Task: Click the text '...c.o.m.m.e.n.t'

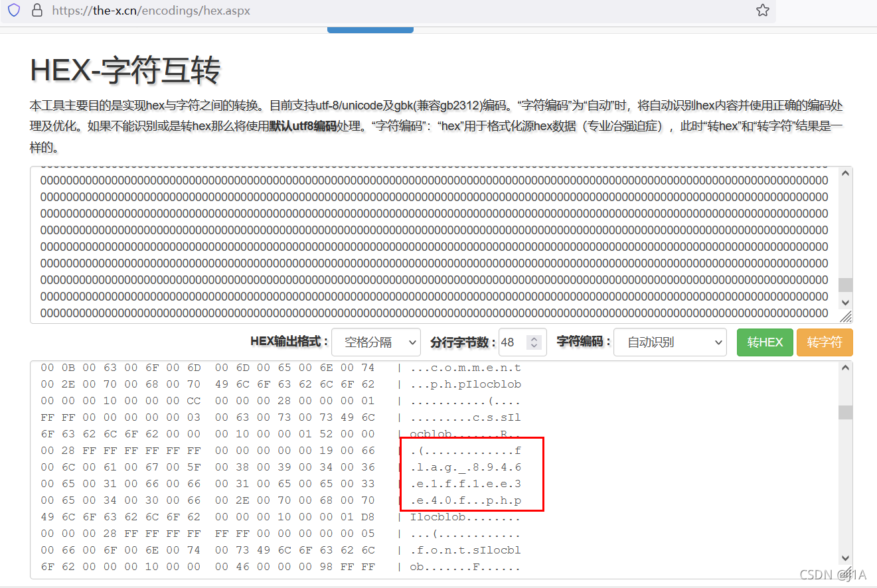Action: (x=465, y=368)
